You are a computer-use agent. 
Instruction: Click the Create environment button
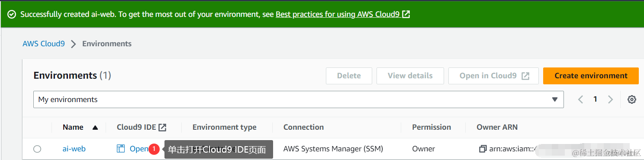click(x=591, y=76)
